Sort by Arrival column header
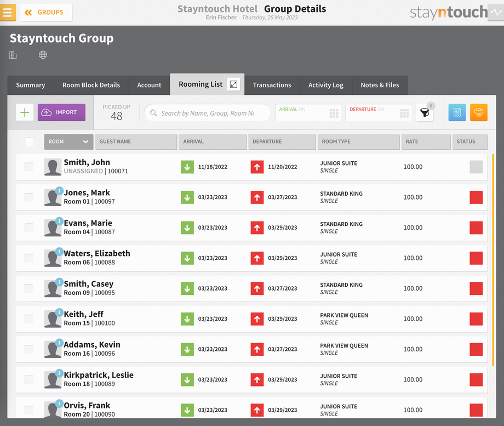 click(213, 141)
